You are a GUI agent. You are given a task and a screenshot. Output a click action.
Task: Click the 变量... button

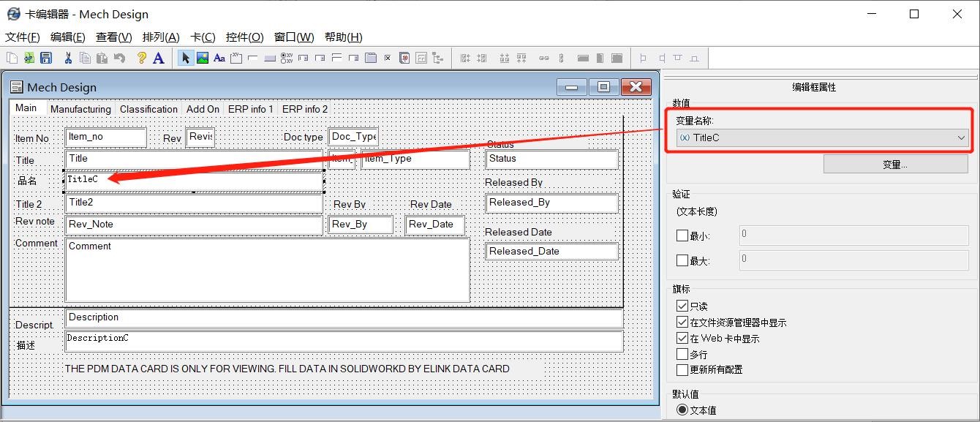click(895, 165)
